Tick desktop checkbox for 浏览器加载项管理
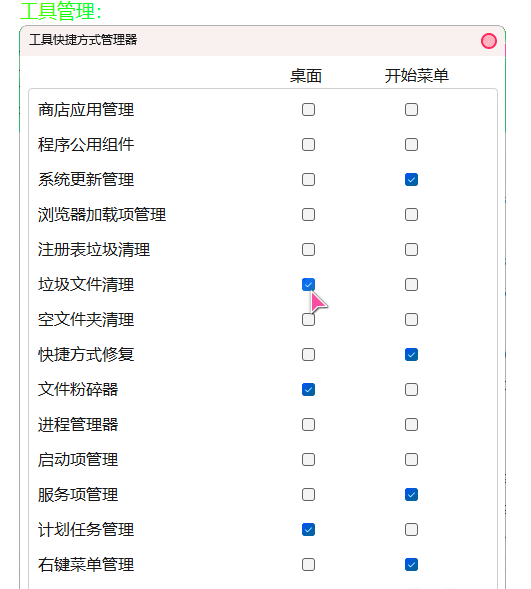Viewport: 531px width, 589px height. (x=308, y=214)
